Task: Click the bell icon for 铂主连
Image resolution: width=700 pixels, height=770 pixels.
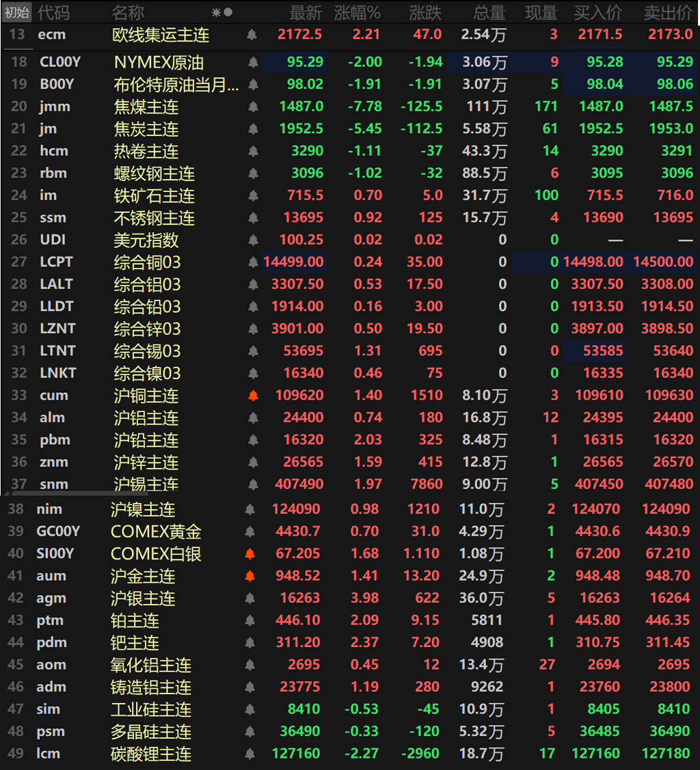Action: (x=250, y=620)
